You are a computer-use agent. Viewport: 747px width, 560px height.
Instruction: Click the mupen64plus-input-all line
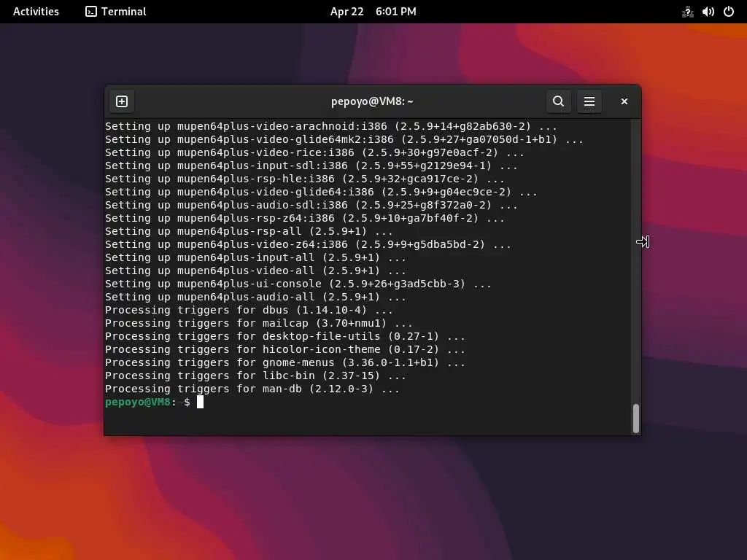[256, 257]
